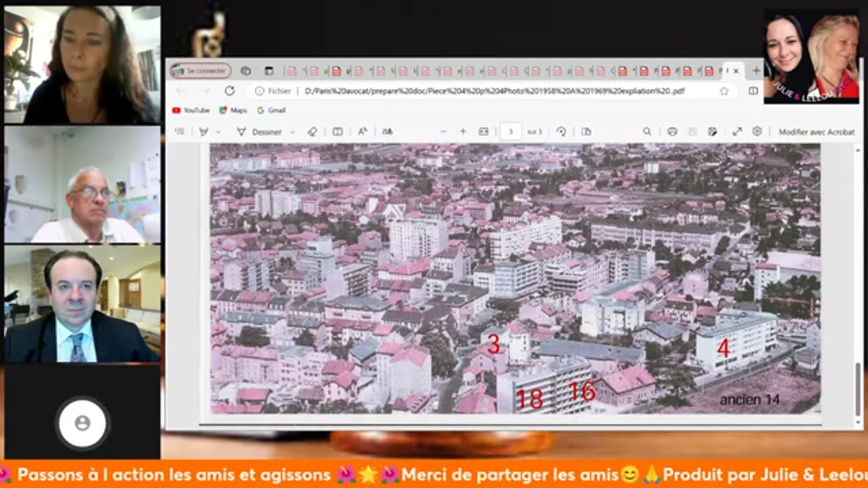Select the suited man's video tile
The image size is (868, 488).
coord(82,304)
